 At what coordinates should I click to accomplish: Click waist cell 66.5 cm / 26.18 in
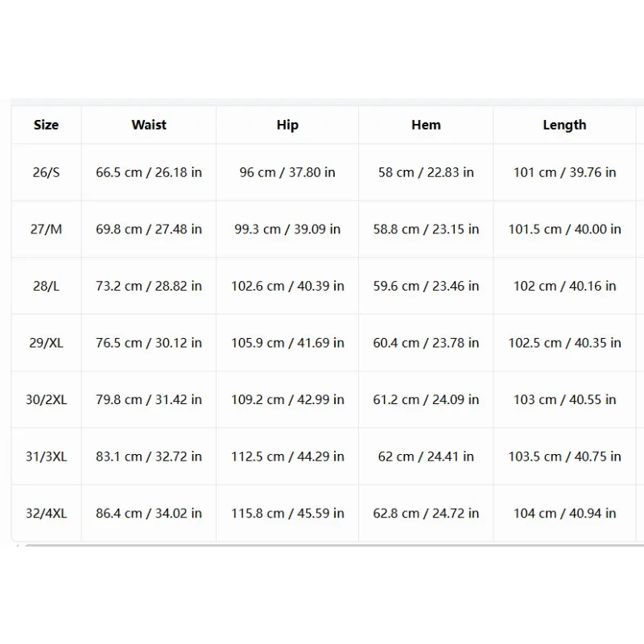pyautogui.click(x=149, y=172)
